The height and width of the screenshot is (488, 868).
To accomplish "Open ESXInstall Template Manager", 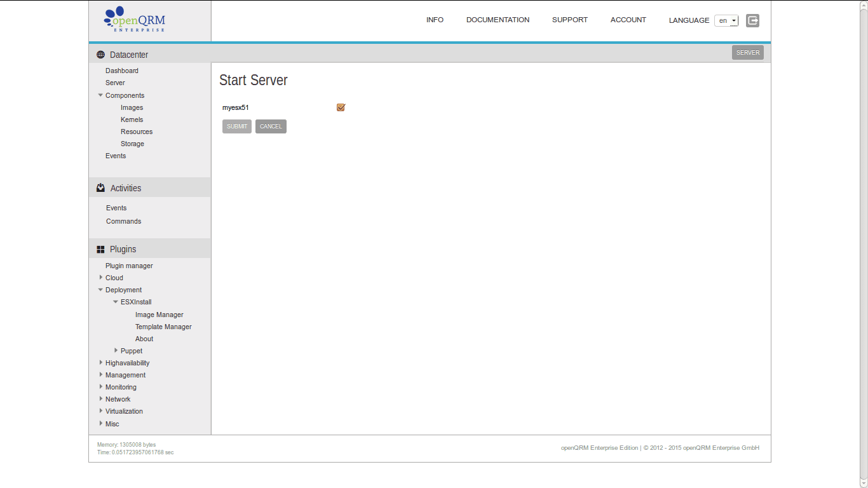I will click(163, 327).
